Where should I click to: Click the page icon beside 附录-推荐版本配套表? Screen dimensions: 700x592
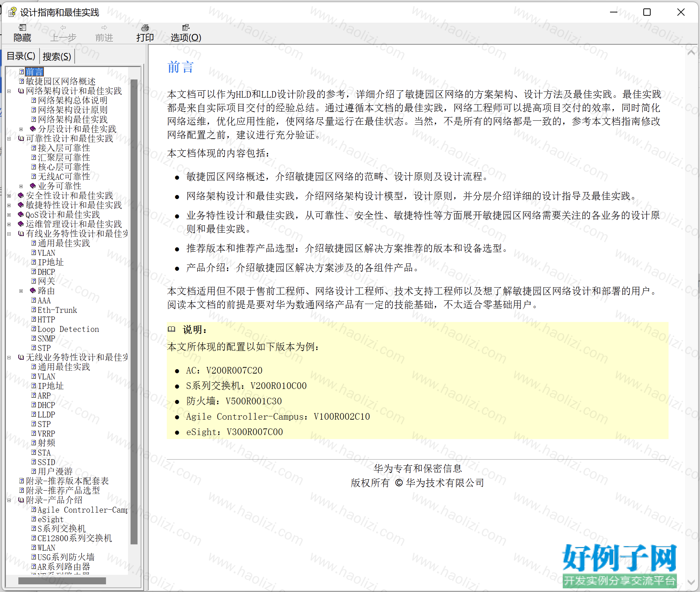point(22,481)
